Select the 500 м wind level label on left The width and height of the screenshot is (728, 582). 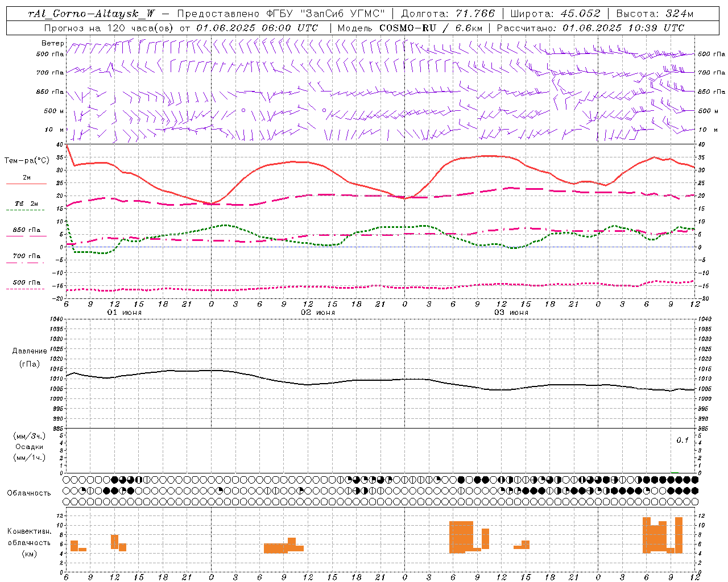pos(54,111)
